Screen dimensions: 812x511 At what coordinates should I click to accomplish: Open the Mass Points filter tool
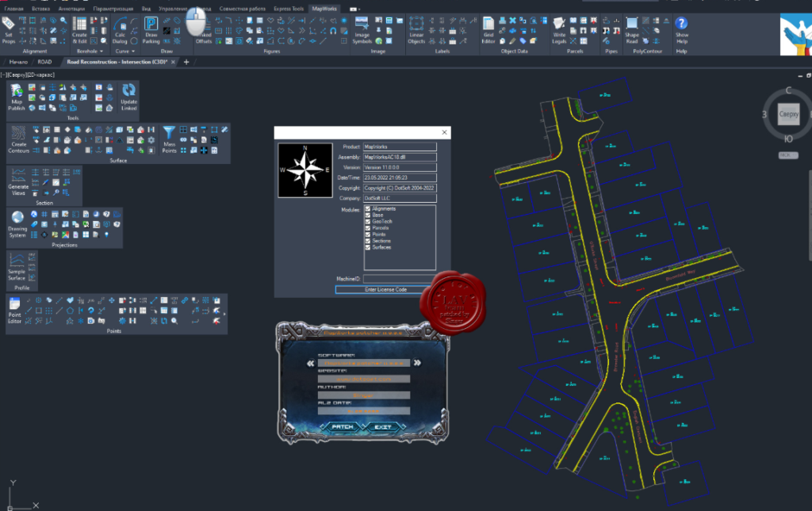[x=170, y=139]
